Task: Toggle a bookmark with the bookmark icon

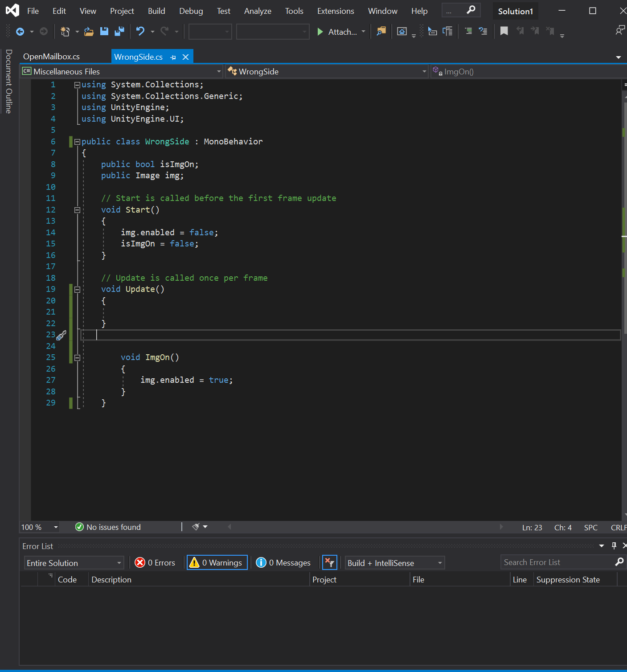Action: [504, 31]
